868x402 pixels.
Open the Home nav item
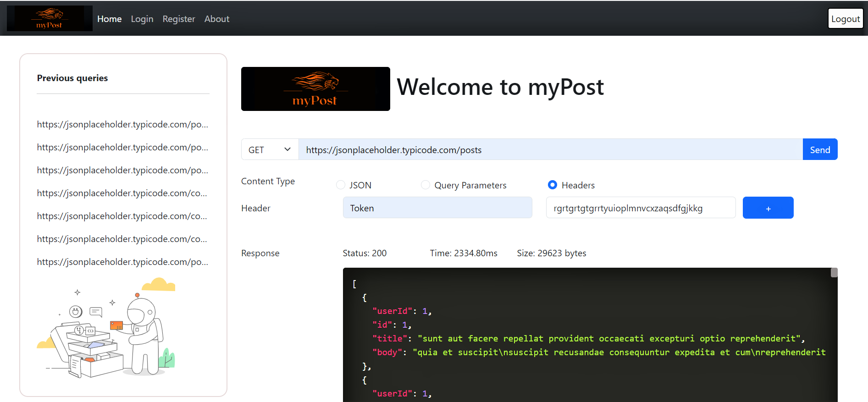coord(110,19)
